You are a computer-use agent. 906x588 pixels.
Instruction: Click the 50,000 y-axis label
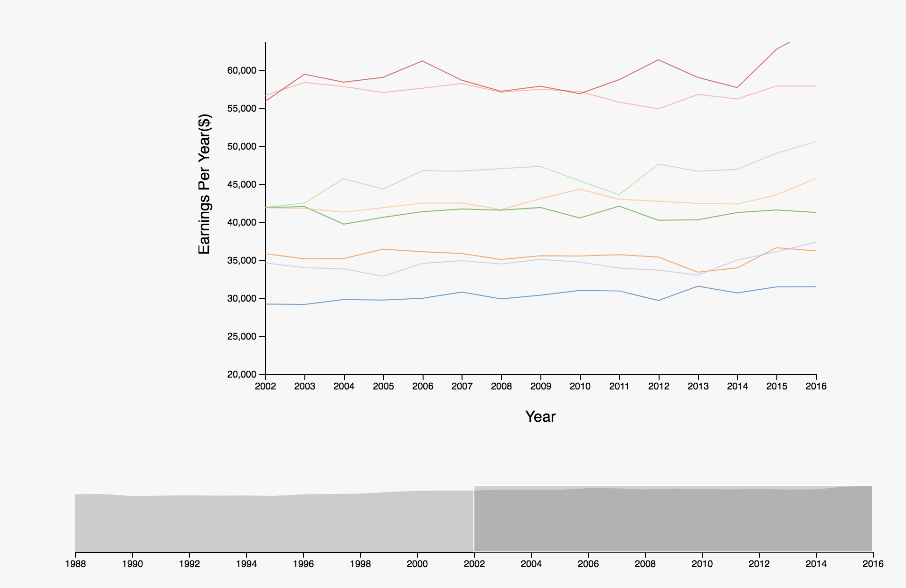242,146
